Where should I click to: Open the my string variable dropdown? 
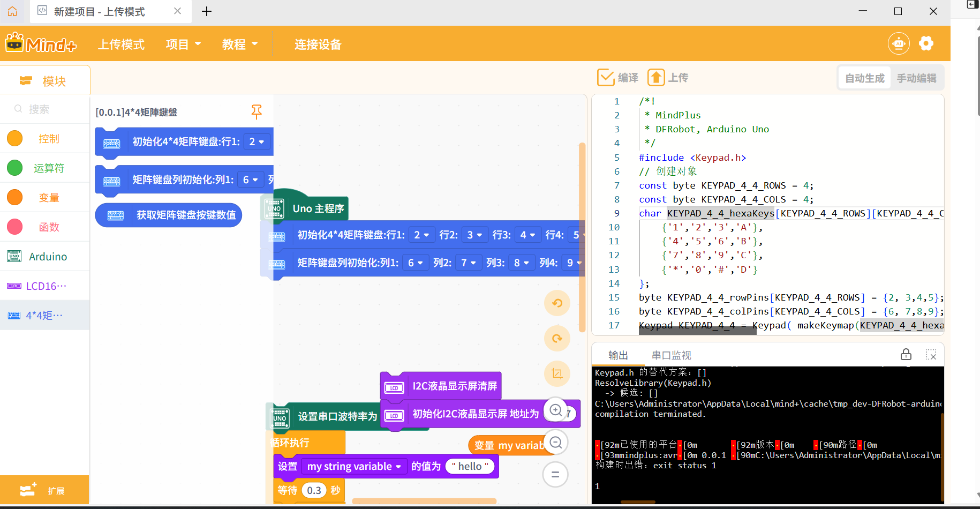[x=354, y=466]
